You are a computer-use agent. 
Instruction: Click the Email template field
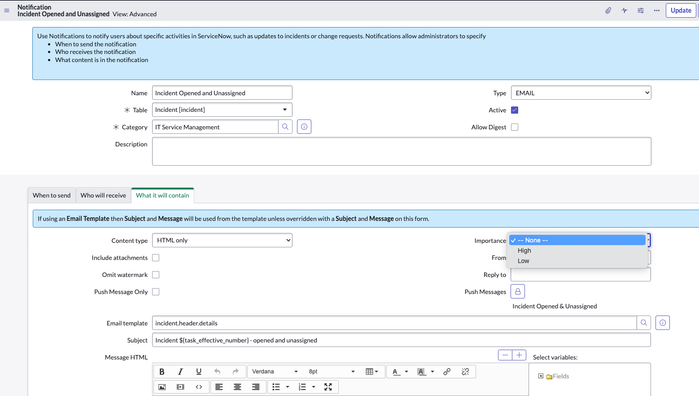[x=394, y=323]
